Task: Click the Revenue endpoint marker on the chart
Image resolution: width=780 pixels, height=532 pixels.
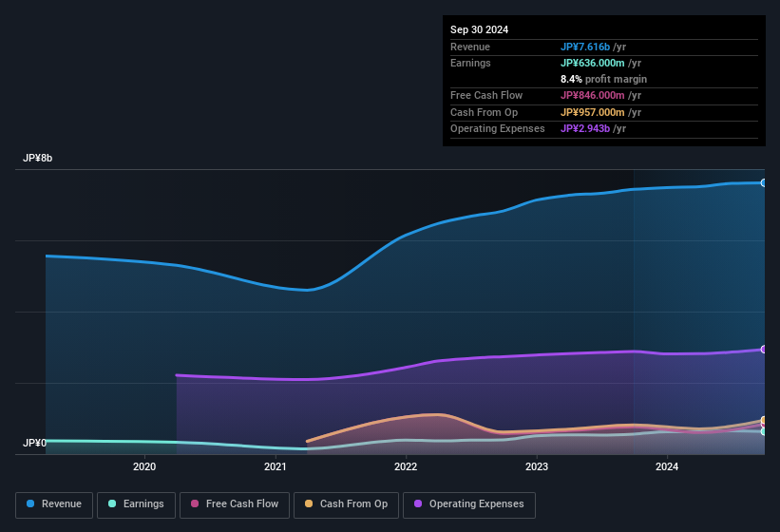Action: (764, 183)
